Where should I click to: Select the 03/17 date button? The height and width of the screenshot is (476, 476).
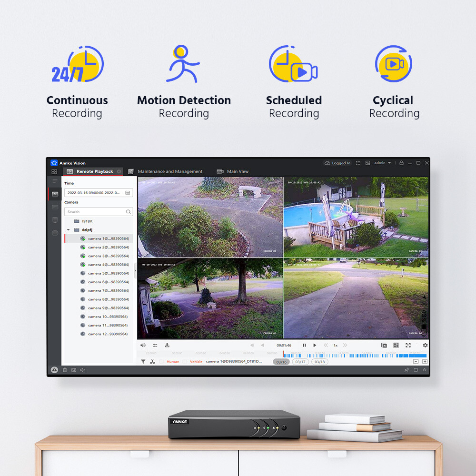[300, 362]
